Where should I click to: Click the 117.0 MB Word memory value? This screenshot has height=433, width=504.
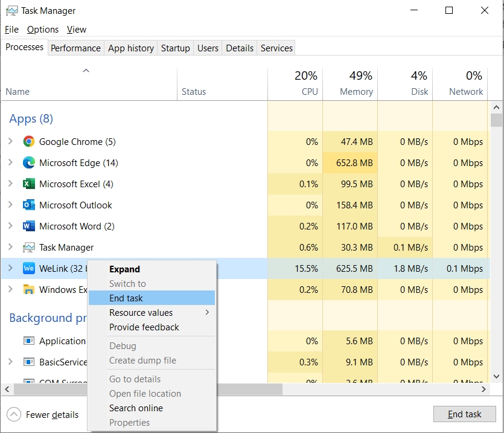[x=354, y=226]
